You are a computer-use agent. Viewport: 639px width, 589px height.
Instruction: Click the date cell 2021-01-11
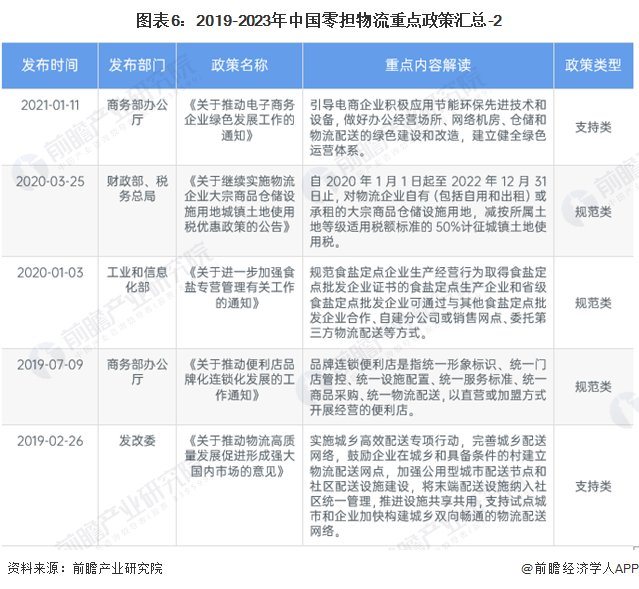pyautogui.click(x=50, y=105)
